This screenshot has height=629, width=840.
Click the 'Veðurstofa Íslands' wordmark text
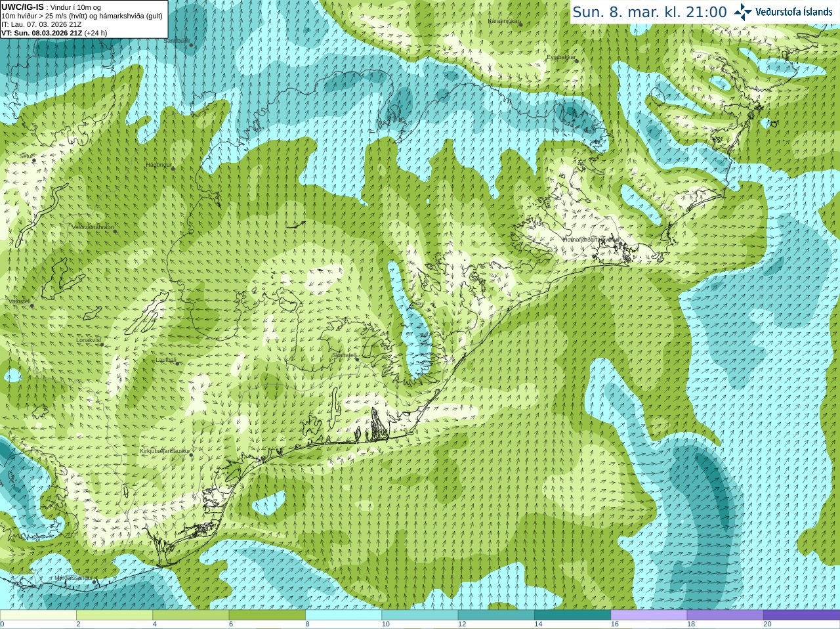pyautogui.click(x=793, y=12)
